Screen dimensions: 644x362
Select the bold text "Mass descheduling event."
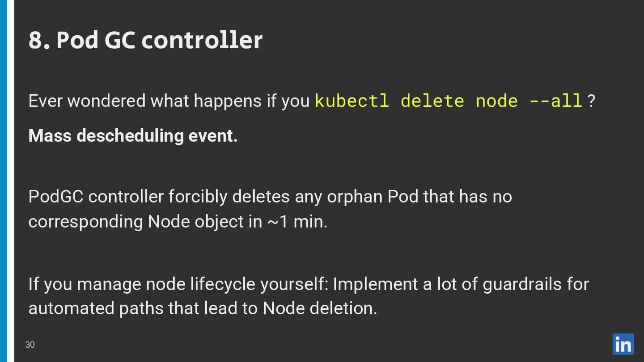click(x=133, y=136)
